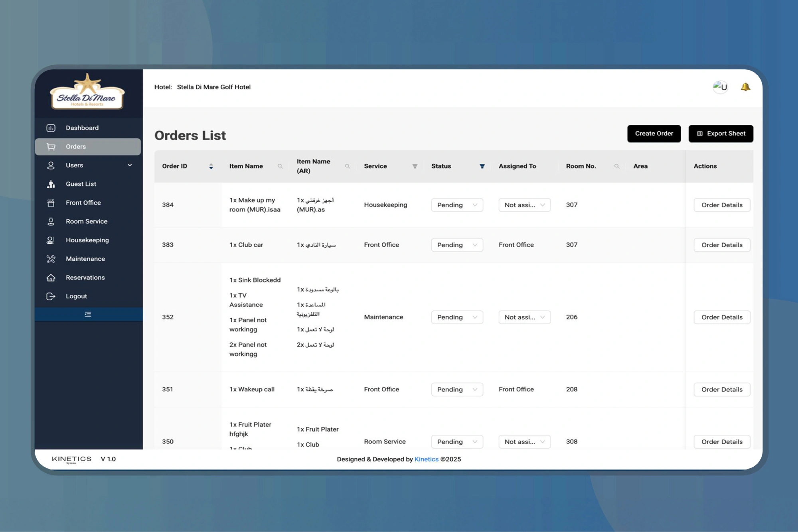
Task: Click the Room No. search icon
Action: 617,166
